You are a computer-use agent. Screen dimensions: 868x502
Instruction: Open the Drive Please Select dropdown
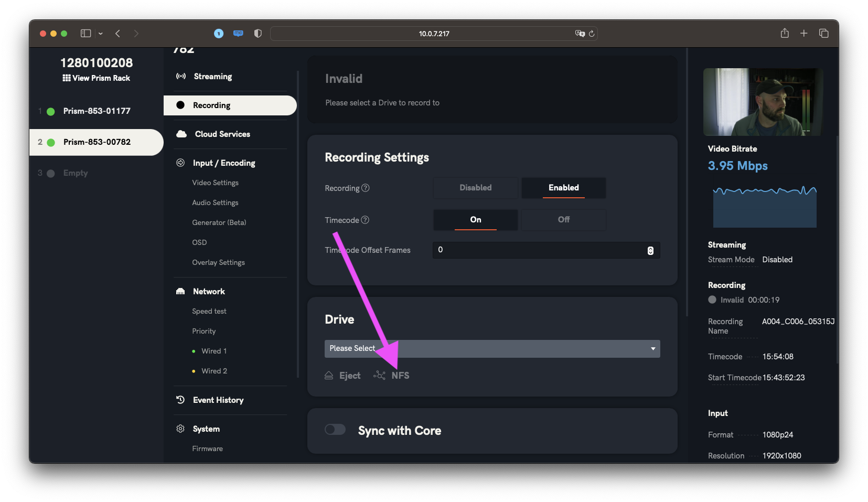(x=492, y=349)
